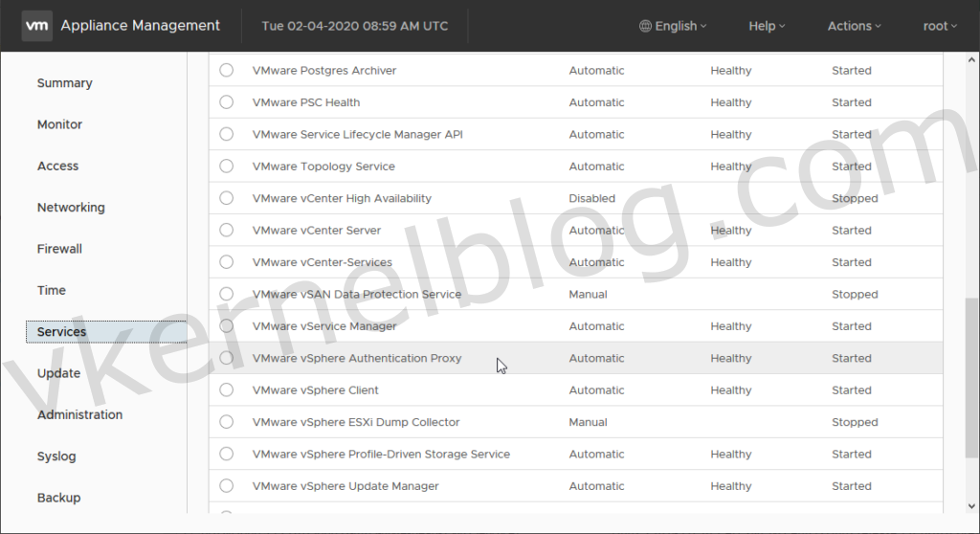
Task: Click Healthy status of VMware vCenter Server
Action: pyautogui.click(x=730, y=230)
